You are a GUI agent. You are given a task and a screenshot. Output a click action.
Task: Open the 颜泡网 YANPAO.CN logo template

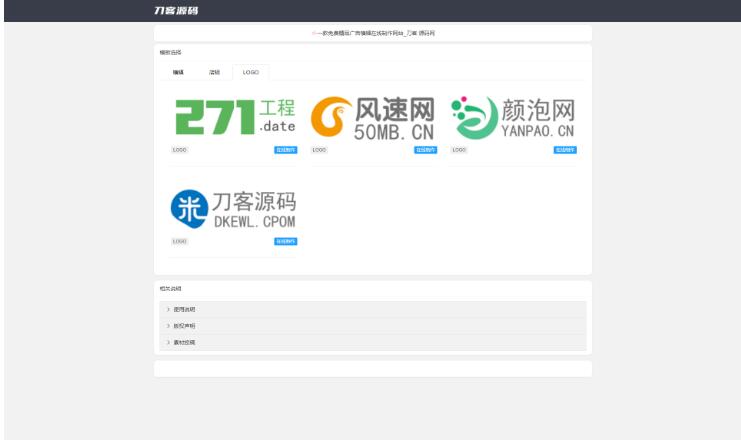click(513, 118)
